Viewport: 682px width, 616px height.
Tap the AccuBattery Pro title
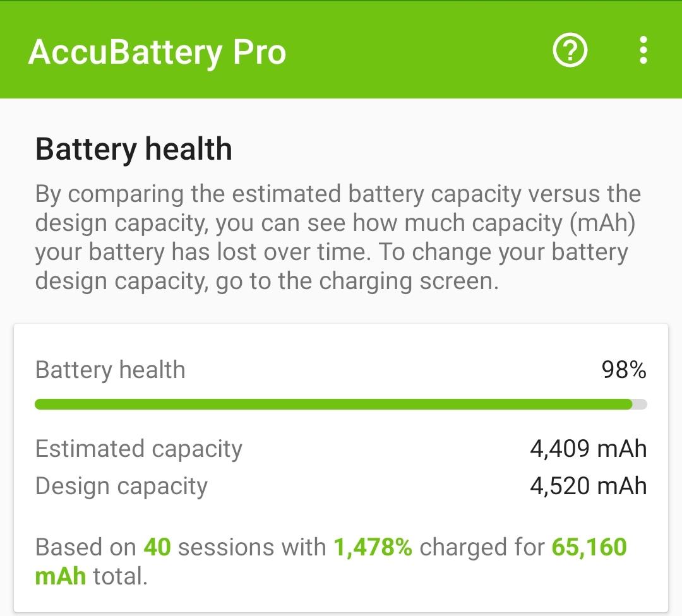[157, 52]
